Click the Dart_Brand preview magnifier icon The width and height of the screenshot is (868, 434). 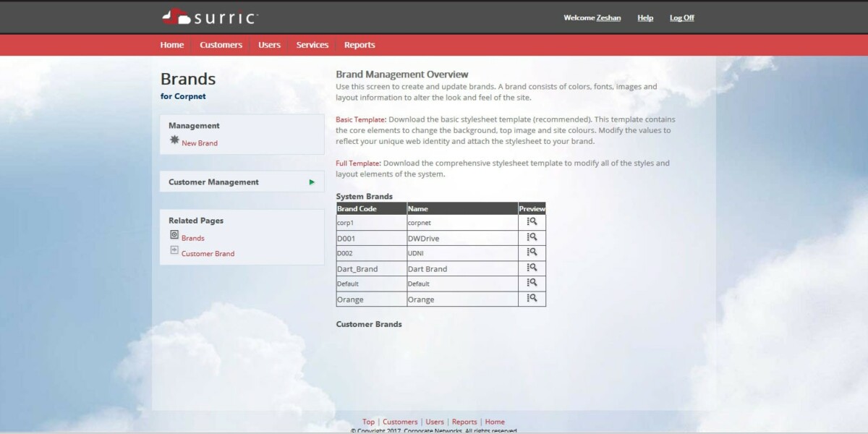pyautogui.click(x=532, y=268)
